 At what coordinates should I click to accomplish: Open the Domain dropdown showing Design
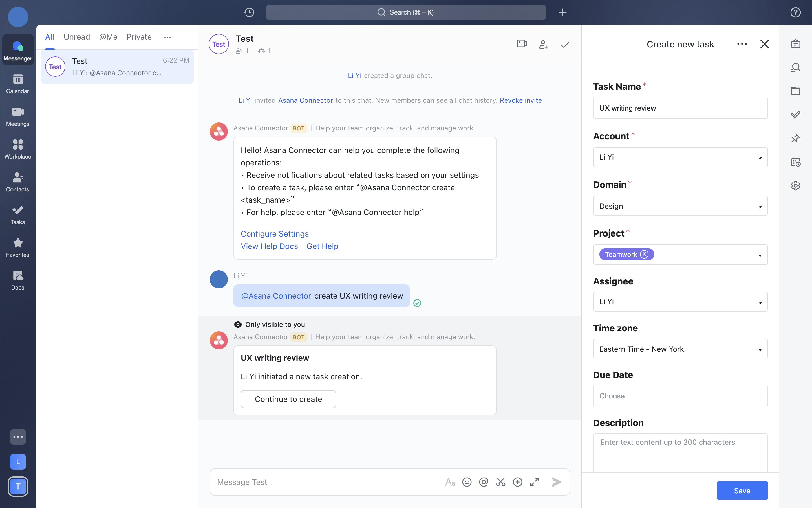click(680, 206)
